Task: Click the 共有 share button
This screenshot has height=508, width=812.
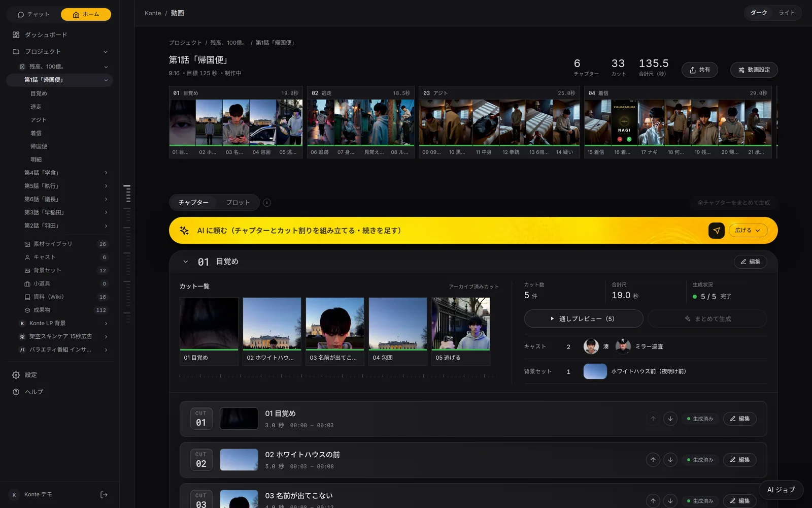Action: (x=699, y=70)
